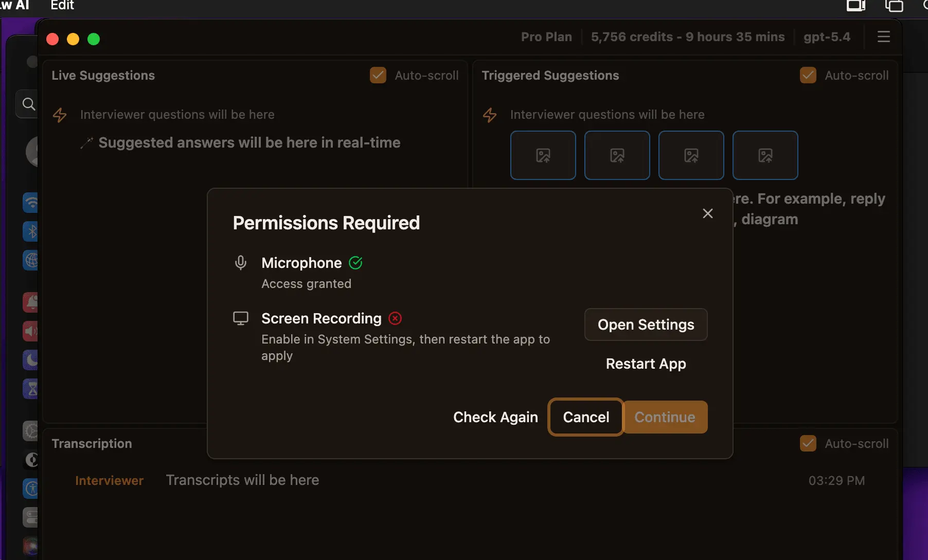Click the green check next to Microphone
This screenshot has height=560, width=928.
[x=355, y=263]
